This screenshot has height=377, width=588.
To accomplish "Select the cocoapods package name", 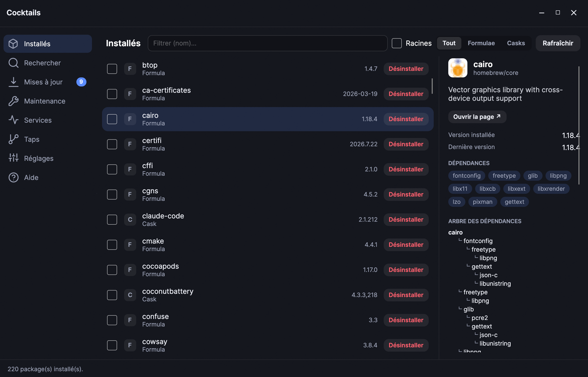I will point(161,266).
